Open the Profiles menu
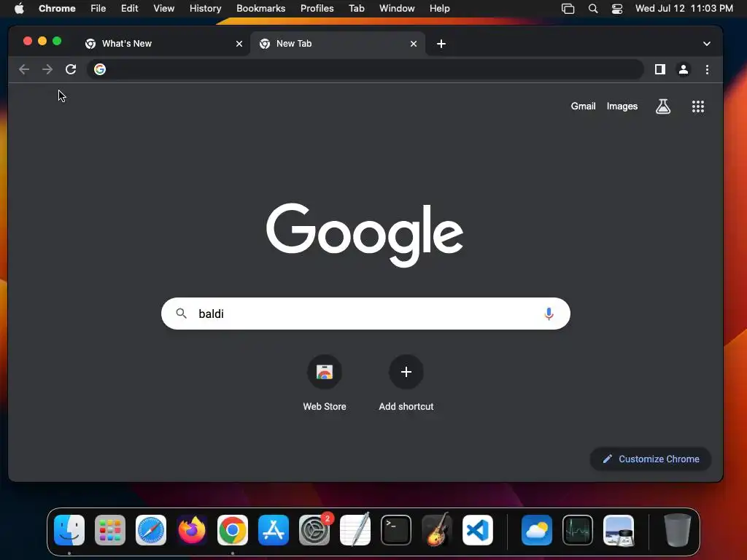This screenshot has height=560, width=747. [317, 9]
